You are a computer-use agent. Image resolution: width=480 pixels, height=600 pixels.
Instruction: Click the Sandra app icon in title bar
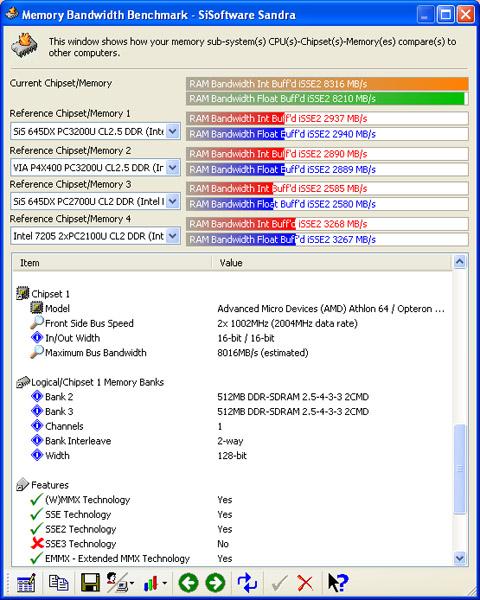(11, 14)
